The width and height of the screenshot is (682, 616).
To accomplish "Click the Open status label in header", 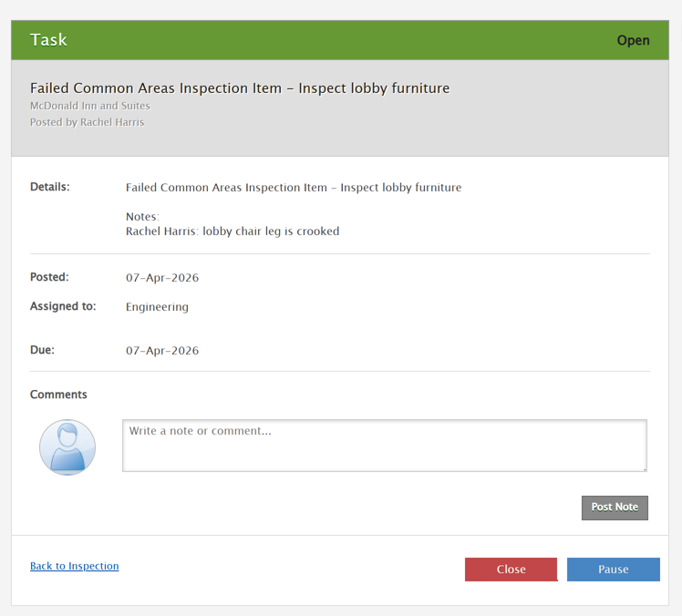I will click(x=633, y=40).
